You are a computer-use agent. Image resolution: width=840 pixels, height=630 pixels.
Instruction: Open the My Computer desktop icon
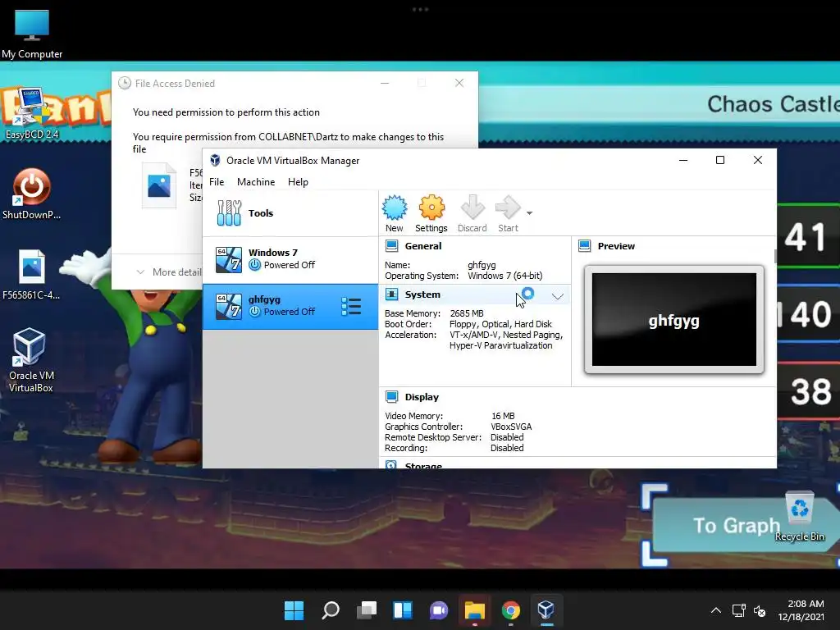pyautogui.click(x=32, y=33)
